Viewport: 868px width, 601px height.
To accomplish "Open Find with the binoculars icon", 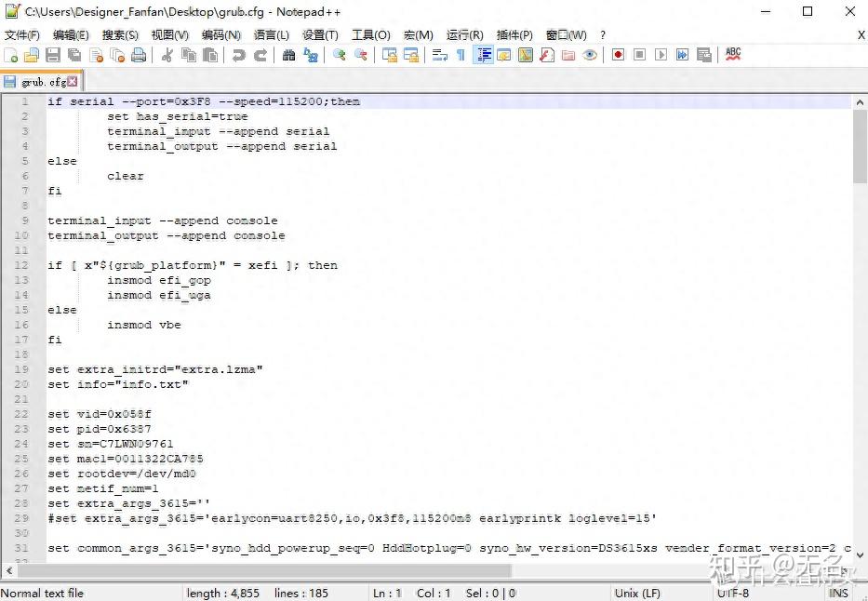I will click(x=288, y=55).
